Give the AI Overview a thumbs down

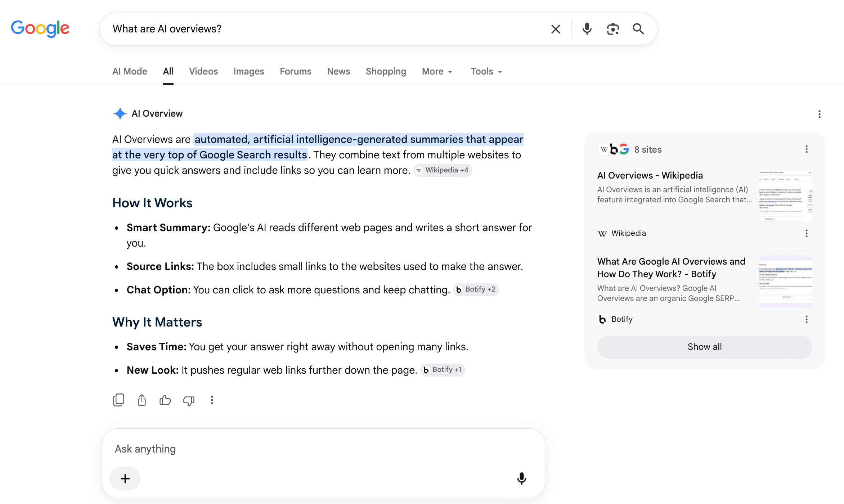pyautogui.click(x=189, y=400)
